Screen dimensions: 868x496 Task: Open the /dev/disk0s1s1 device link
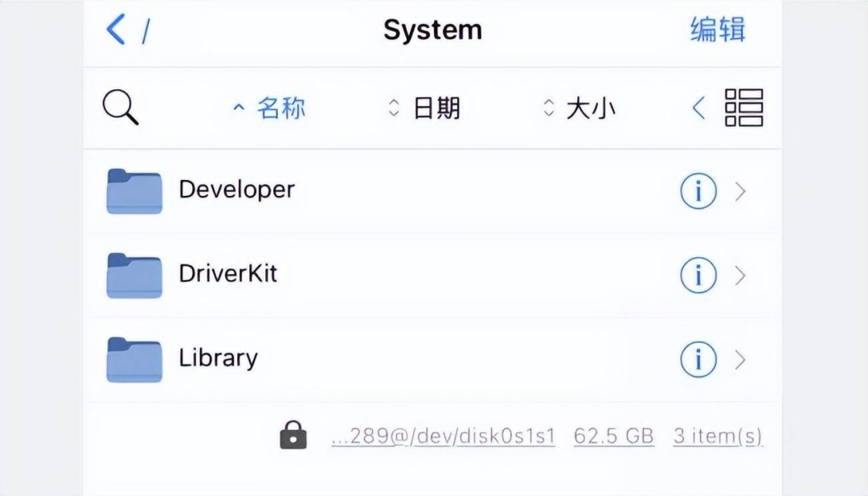pyautogui.click(x=443, y=437)
